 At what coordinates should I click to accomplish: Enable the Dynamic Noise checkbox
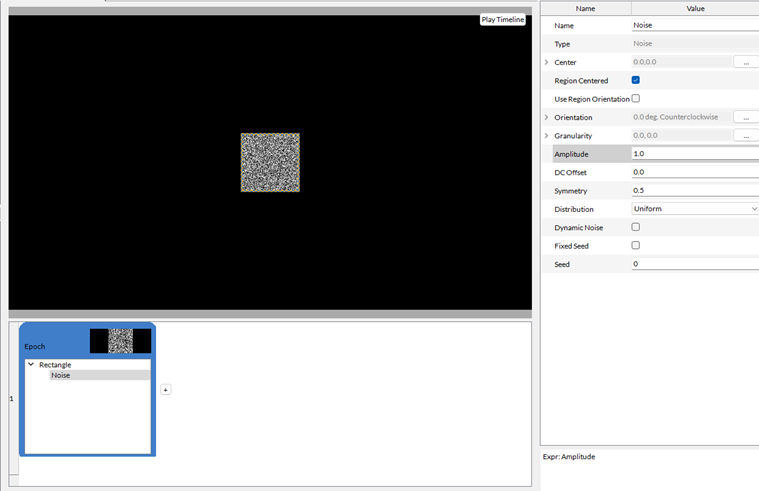coord(636,227)
